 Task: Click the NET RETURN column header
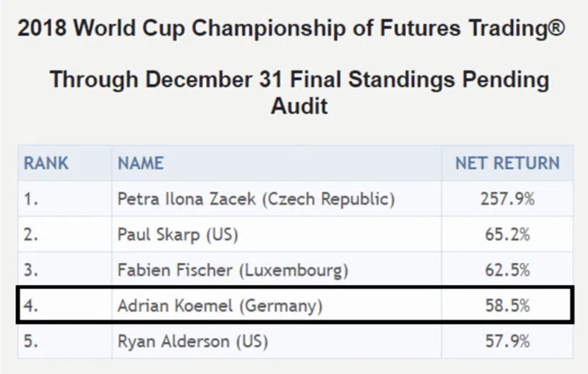pyautogui.click(x=507, y=163)
